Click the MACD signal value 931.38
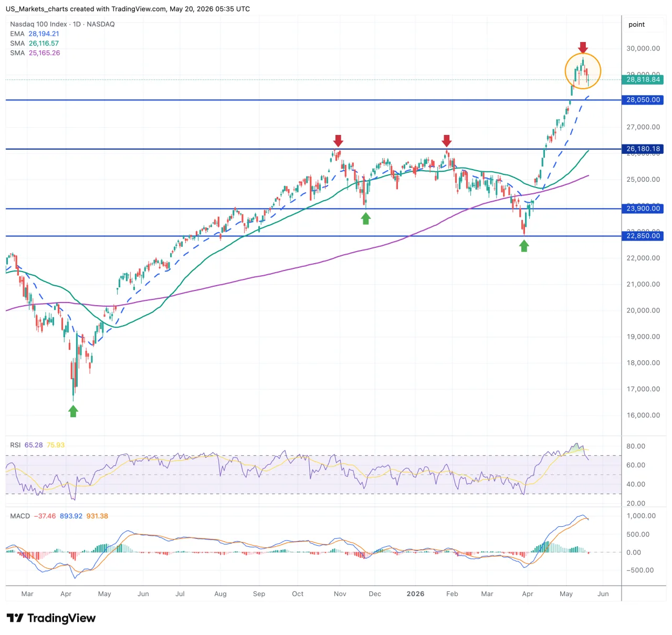The image size is (672, 635). coord(97,516)
